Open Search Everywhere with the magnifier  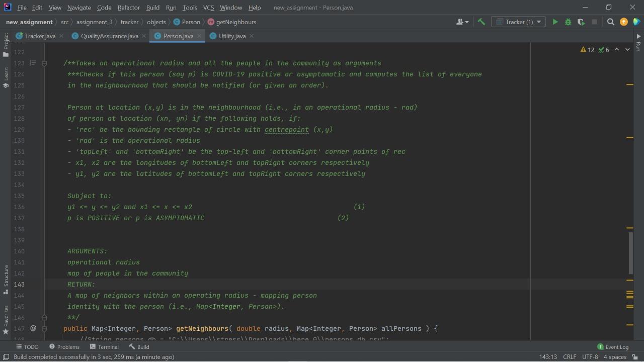[610, 22]
